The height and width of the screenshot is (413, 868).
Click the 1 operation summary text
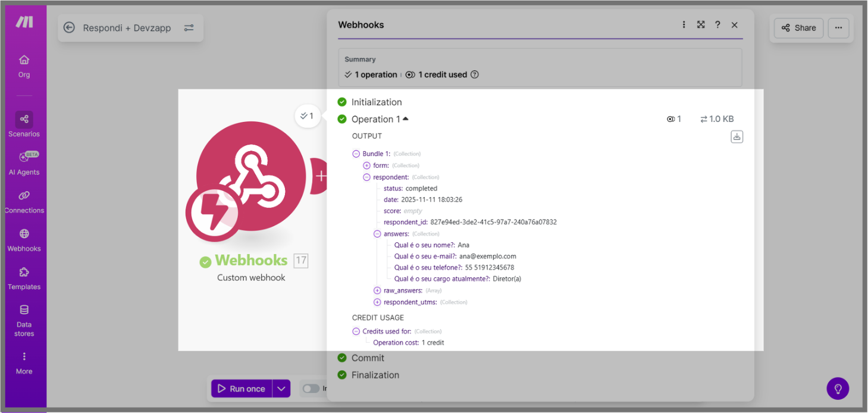376,75
